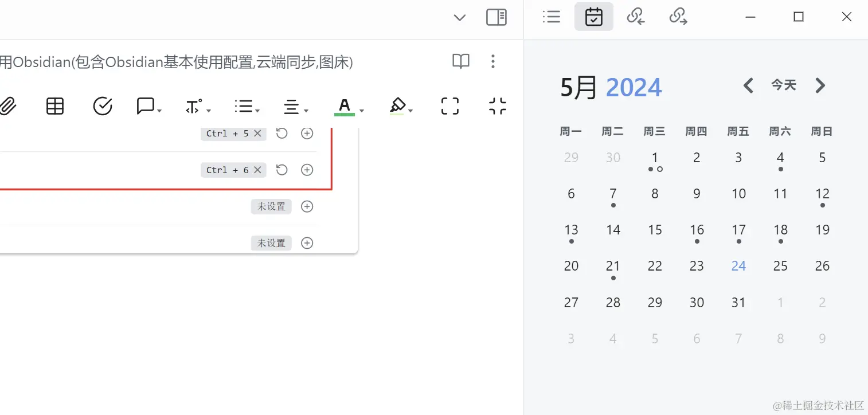Add a hotkey beside the first 未设置
Screen dimensions: 868x415
pos(307,206)
